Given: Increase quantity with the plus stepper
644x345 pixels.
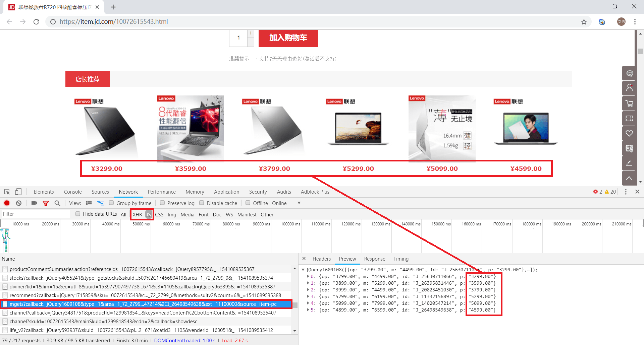Looking at the screenshot, I should [251, 33].
